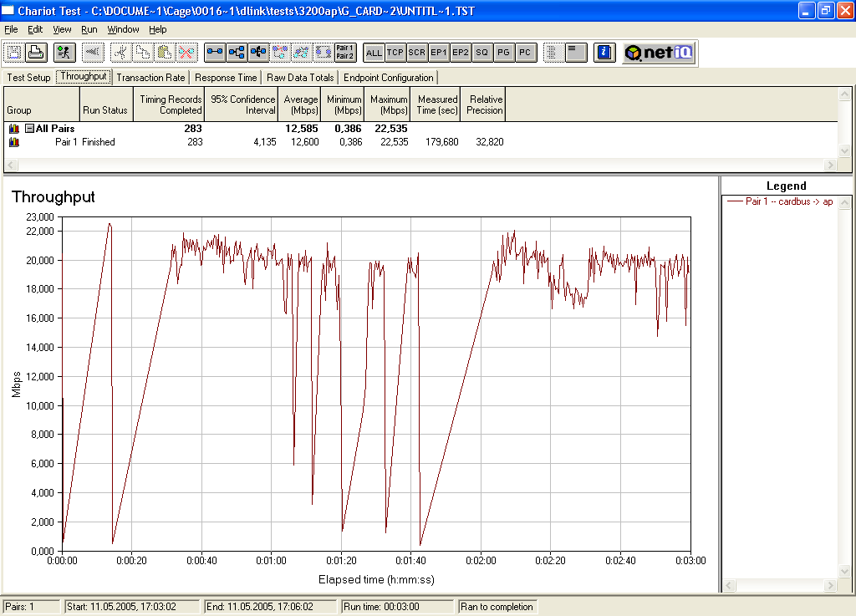
Task: Open the File menu
Action: pyautogui.click(x=11, y=29)
